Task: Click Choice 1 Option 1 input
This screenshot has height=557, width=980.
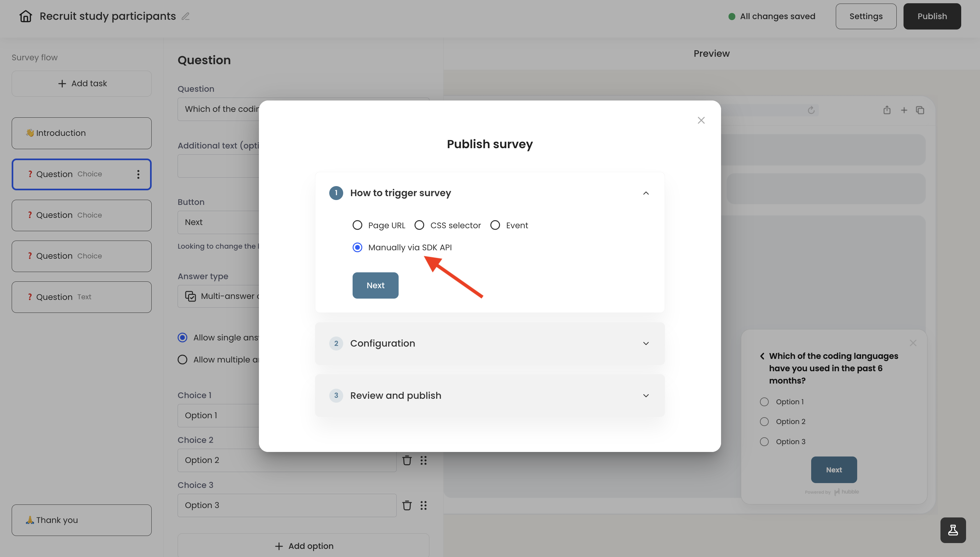Action: tap(218, 415)
